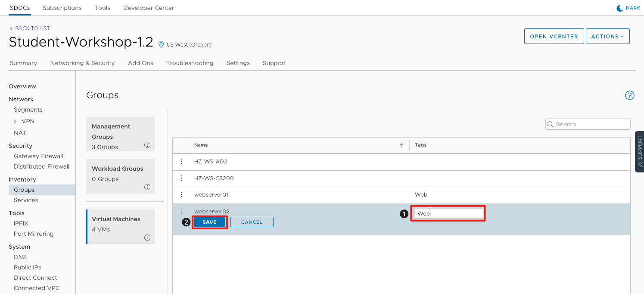Select Distributed Firewall in the sidebar
The height and width of the screenshot is (294, 644).
point(41,166)
